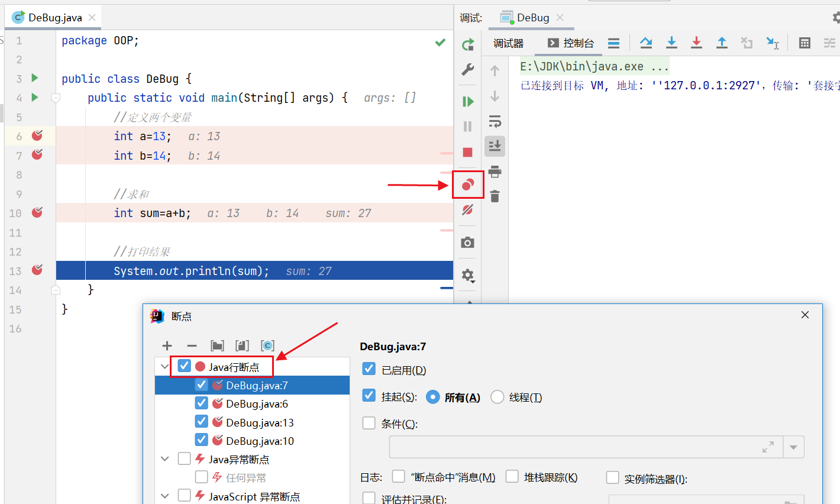Screen dimensions: 840x504
Task: Click the console print icon
Action: 495,172
